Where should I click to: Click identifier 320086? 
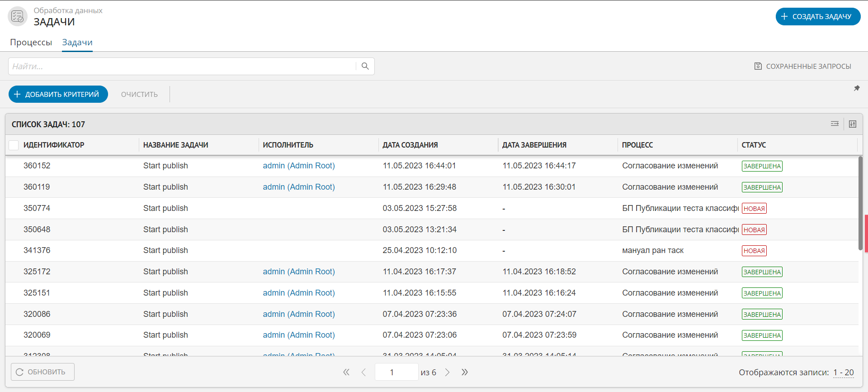[x=37, y=314]
